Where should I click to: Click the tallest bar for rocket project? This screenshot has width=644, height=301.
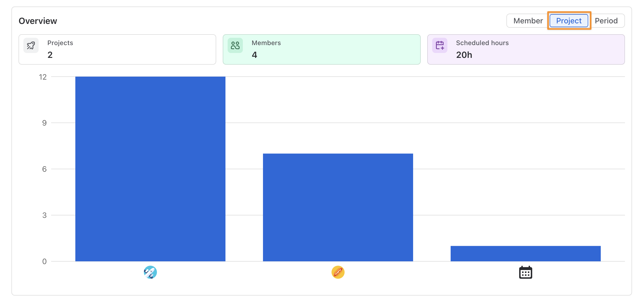click(x=150, y=169)
